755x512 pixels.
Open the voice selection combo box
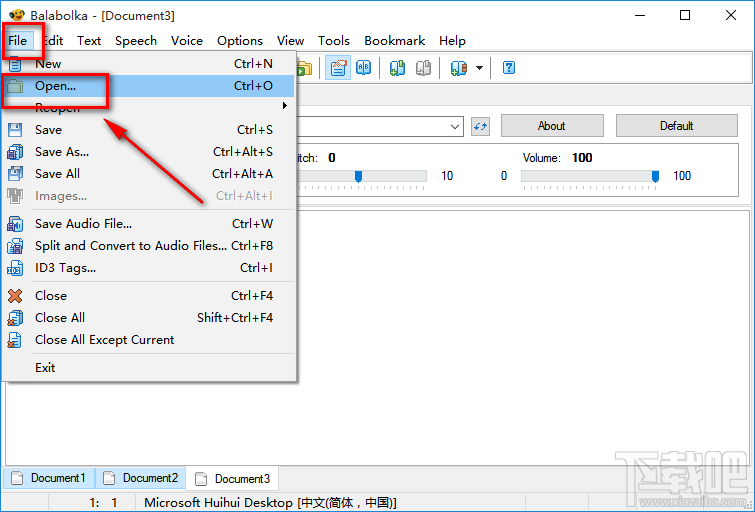pyautogui.click(x=380, y=127)
